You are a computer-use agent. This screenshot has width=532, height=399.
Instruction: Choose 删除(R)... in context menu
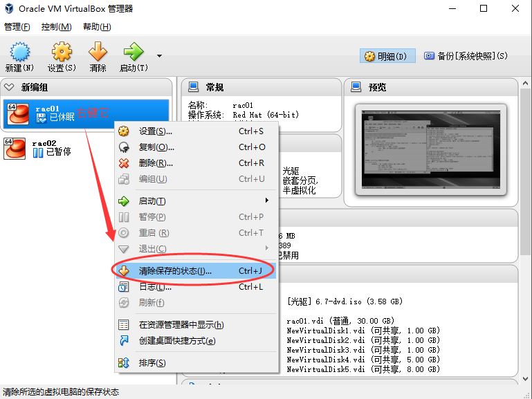[196, 163]
